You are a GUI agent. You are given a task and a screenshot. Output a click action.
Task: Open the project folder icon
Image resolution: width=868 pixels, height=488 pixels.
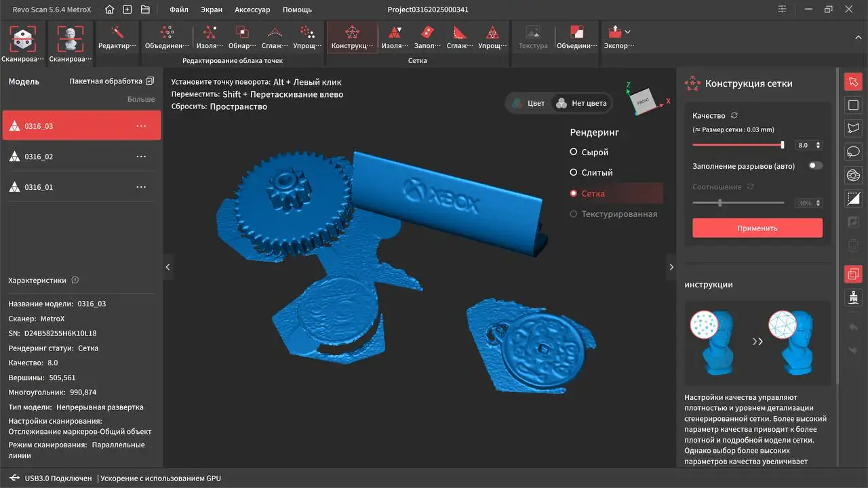coord(145,9)
